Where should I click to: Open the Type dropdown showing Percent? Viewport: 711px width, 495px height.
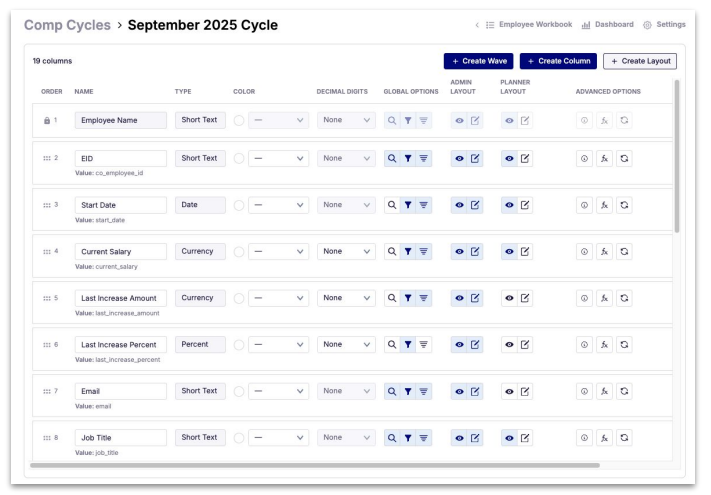coord(199,344)
